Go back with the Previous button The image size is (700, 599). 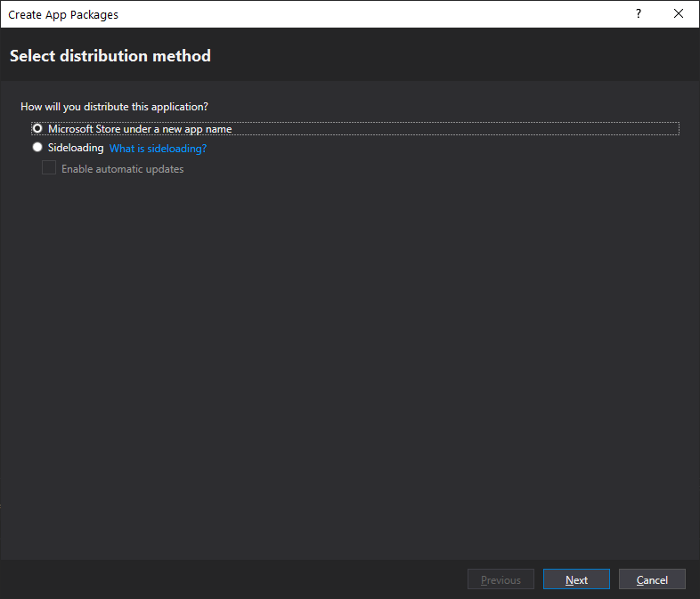[501, 579]
